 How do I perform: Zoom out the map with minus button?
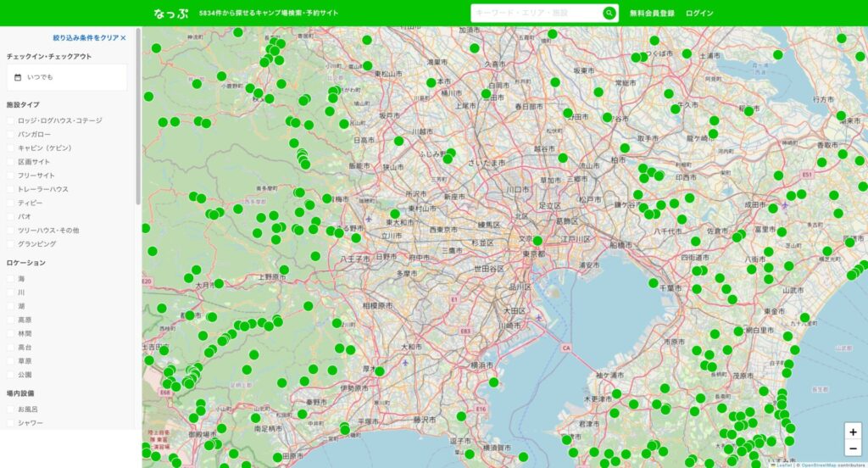pyautogui.click(x=853, y=448)
